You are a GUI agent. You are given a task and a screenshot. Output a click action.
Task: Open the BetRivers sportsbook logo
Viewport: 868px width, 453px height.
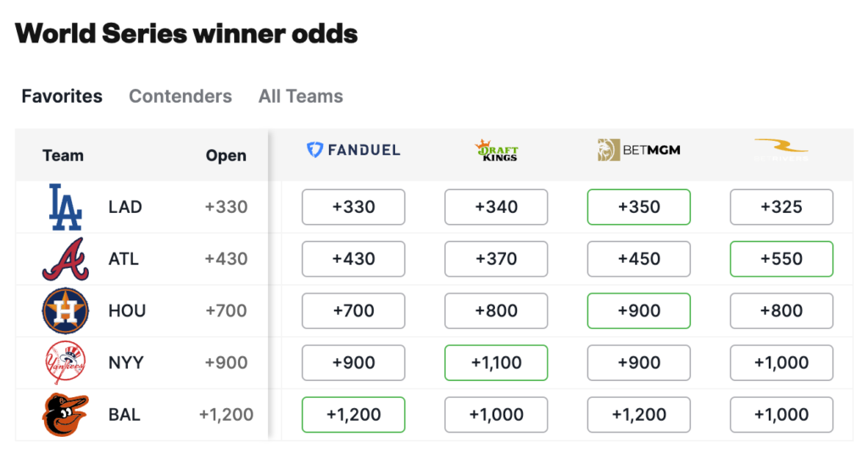(781, 150)
